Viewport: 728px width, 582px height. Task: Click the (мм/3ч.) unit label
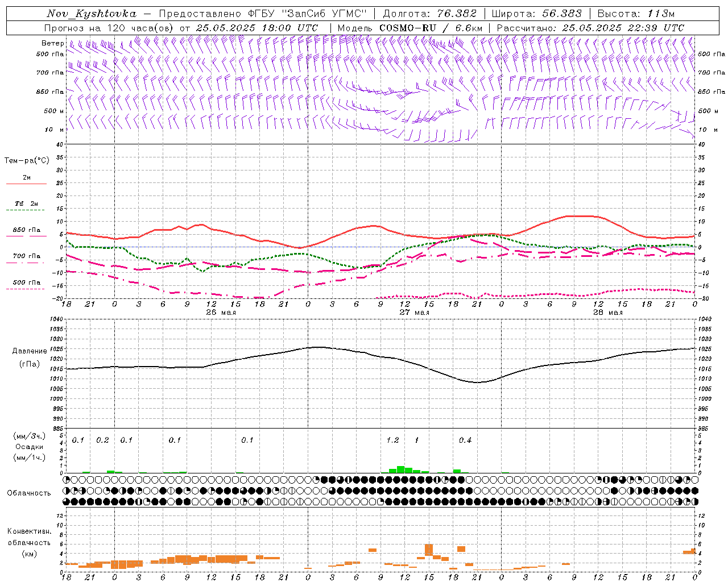coord(30,436)
